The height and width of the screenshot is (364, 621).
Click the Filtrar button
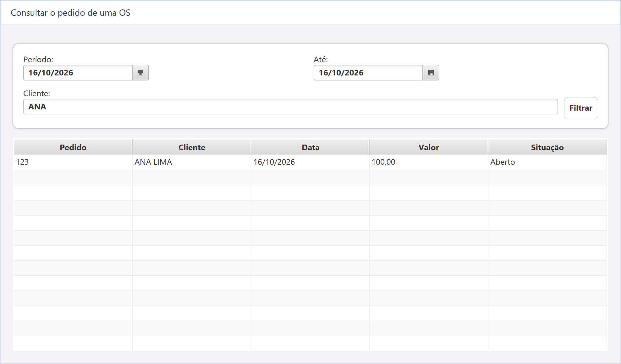[x=581, y=108]
